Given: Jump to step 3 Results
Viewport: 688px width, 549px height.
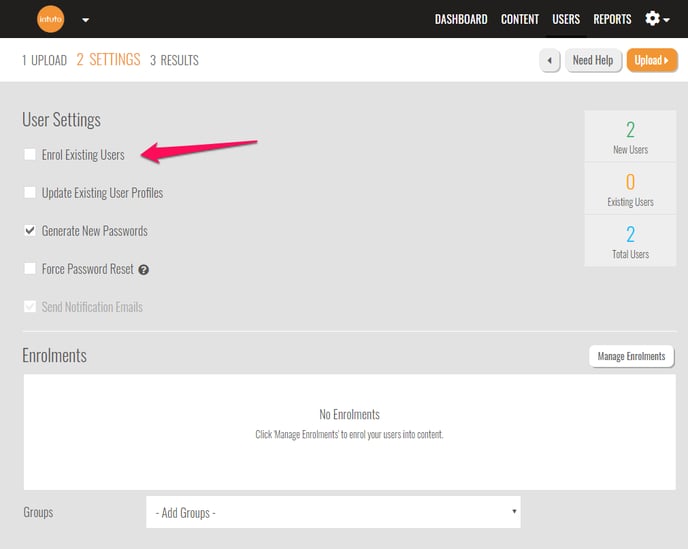Looking at the screenshot, I should (174, 60).
